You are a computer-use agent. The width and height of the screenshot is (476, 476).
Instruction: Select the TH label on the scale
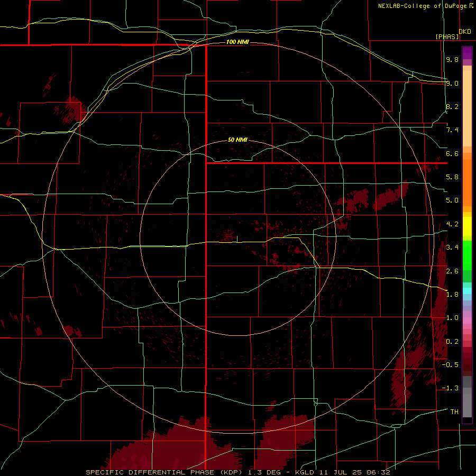pos(454,412)
